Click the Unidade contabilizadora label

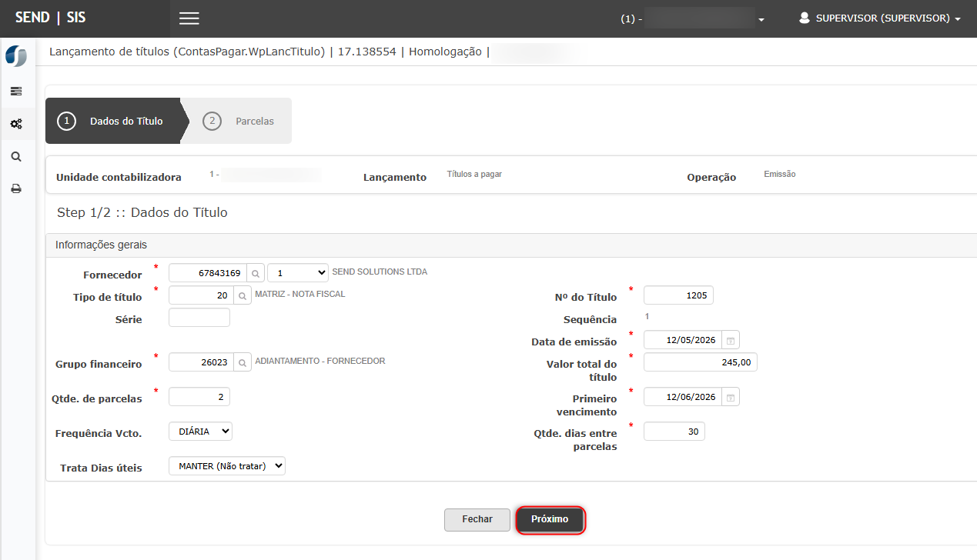pos(119,177)
